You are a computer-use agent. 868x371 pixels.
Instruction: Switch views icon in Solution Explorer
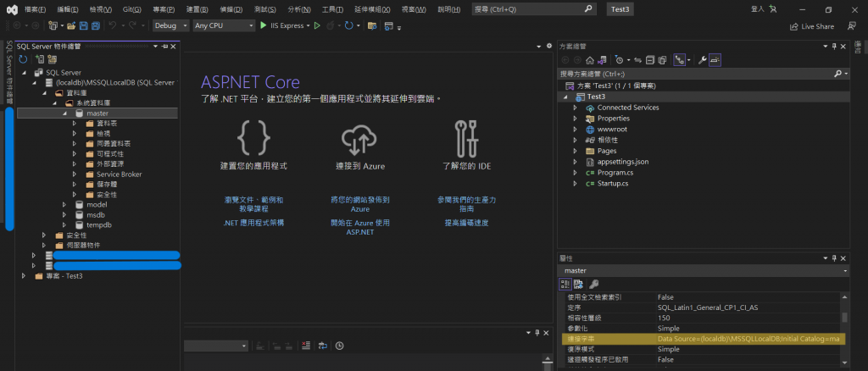pos(602,59)
